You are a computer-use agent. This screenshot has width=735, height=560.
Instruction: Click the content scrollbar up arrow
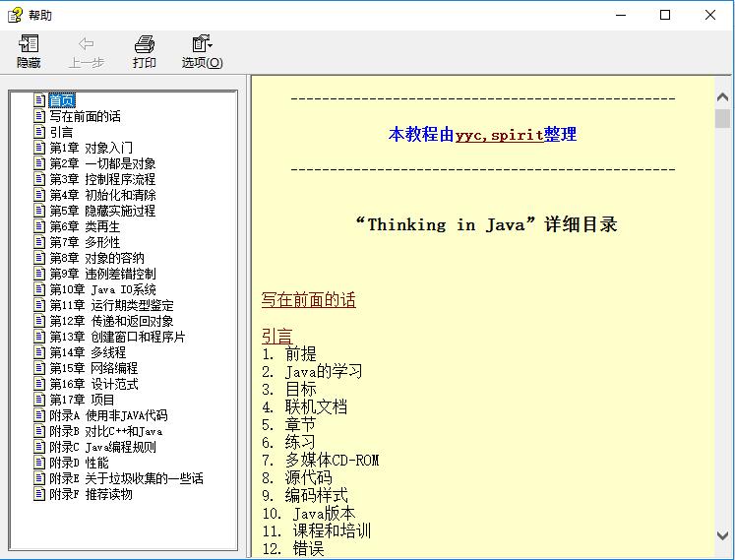pyautogui.click(x=722, y=97)
